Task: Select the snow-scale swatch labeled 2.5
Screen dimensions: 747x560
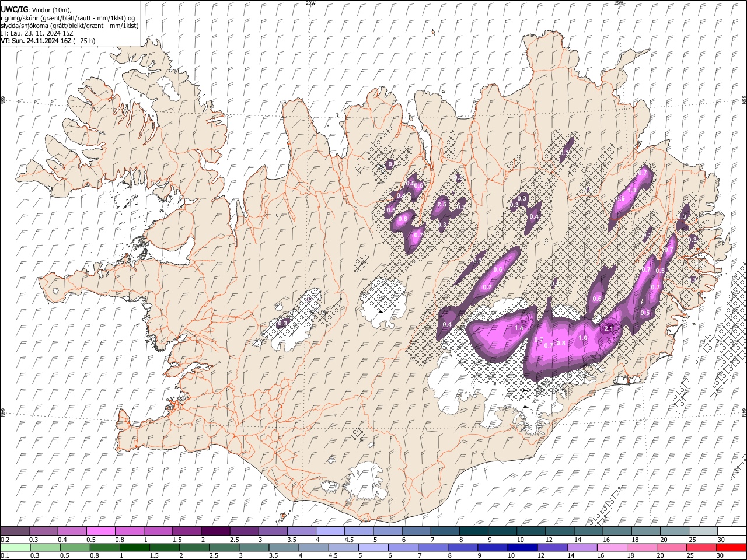Action: point(244,531)
